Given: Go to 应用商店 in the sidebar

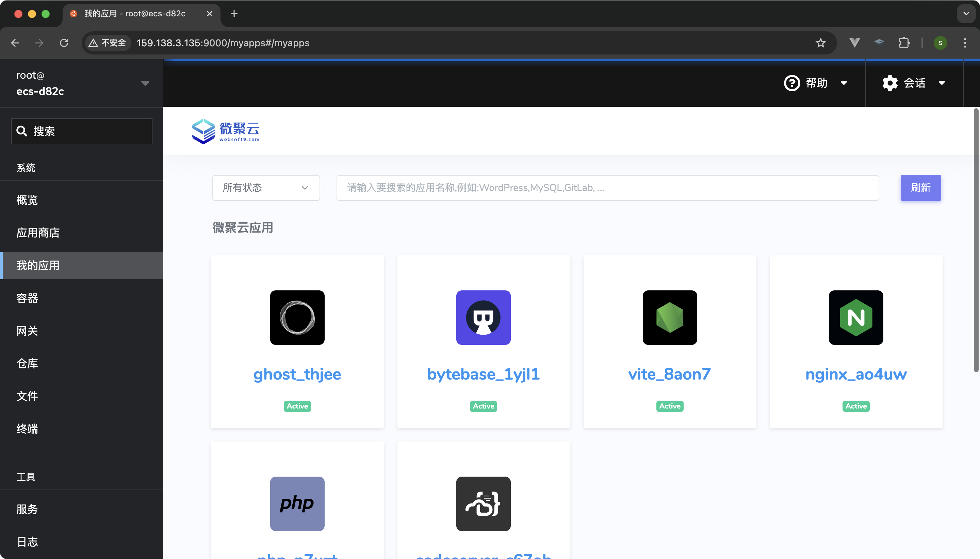Looking at the screenshot, I should coord(38,233).
